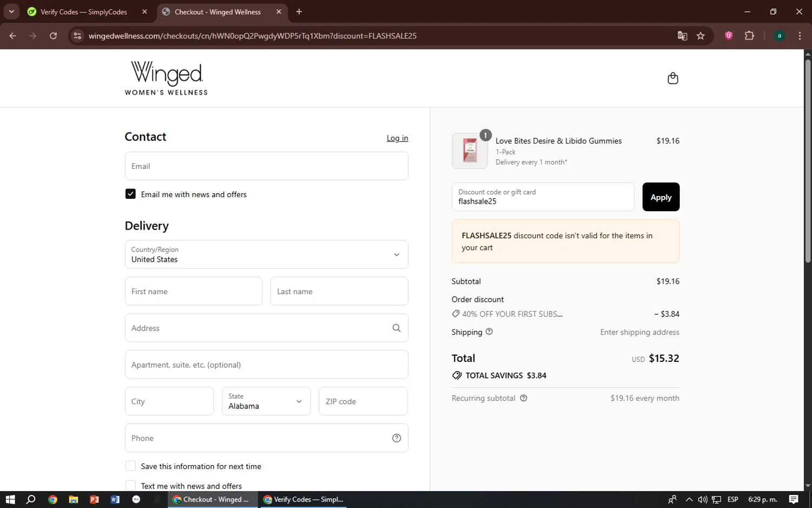Click the Last name field
The height and width of the screenshot is (508, 812).
339,291
